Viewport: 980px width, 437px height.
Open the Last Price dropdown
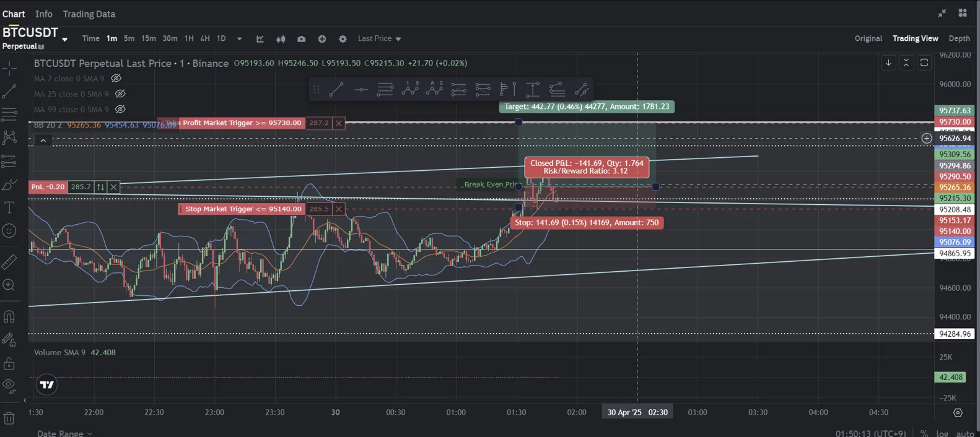pyautogui.click(x=379, y=38)
